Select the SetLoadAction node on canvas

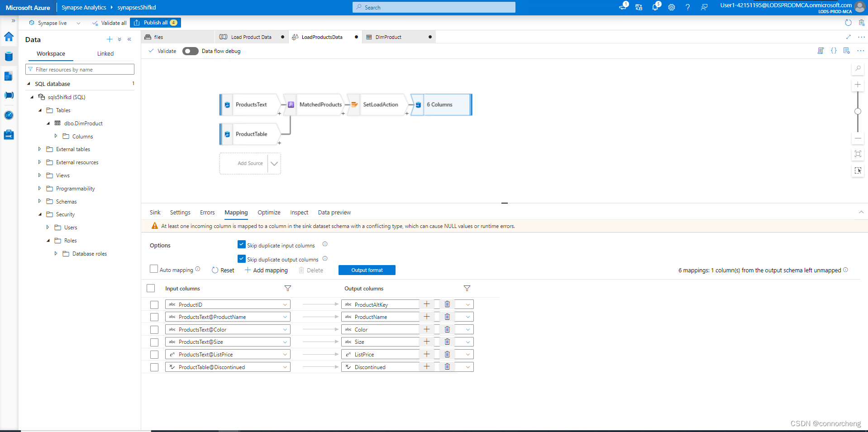coord(378,104)
